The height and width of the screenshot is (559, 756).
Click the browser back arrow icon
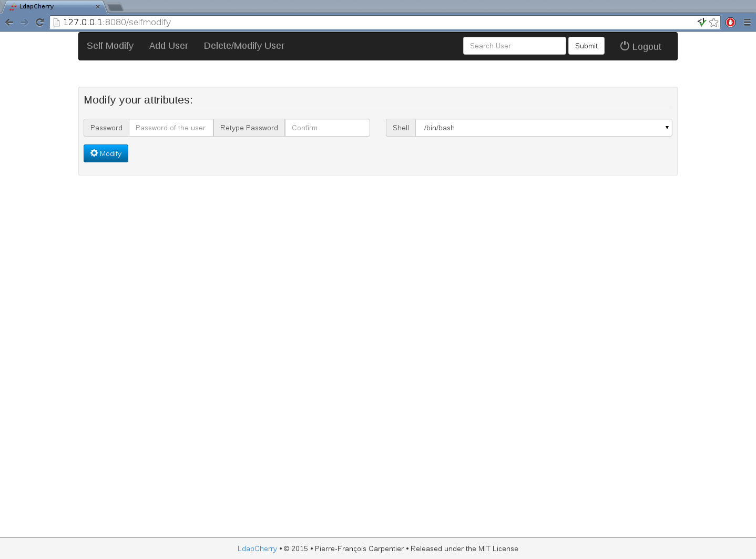9,22
